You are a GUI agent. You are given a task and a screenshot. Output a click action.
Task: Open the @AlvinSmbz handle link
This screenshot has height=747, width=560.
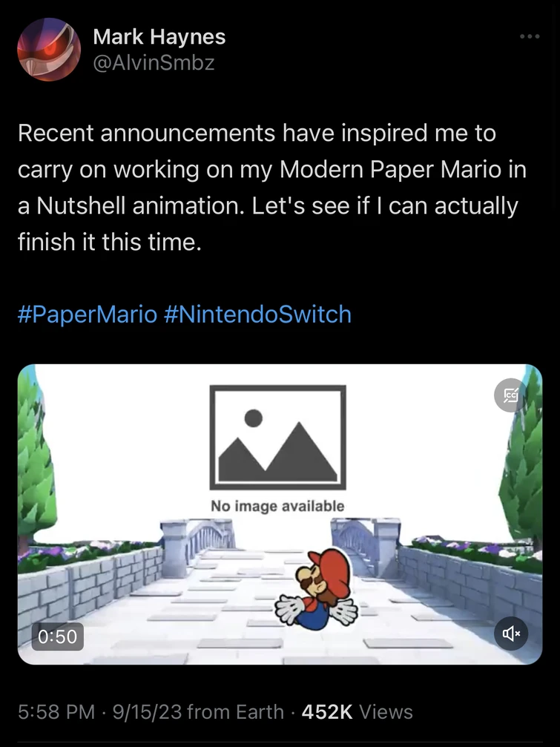coord(154,63)
